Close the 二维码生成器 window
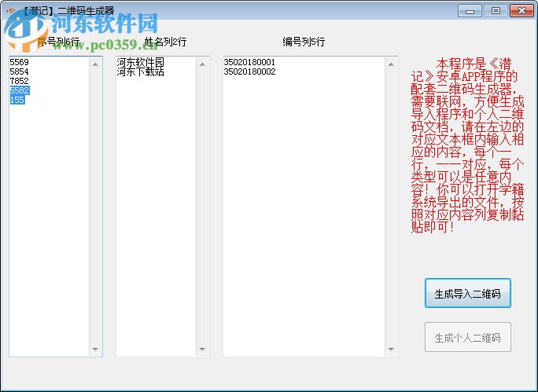This screenshot has height=392, width=538. coord(521,11)
